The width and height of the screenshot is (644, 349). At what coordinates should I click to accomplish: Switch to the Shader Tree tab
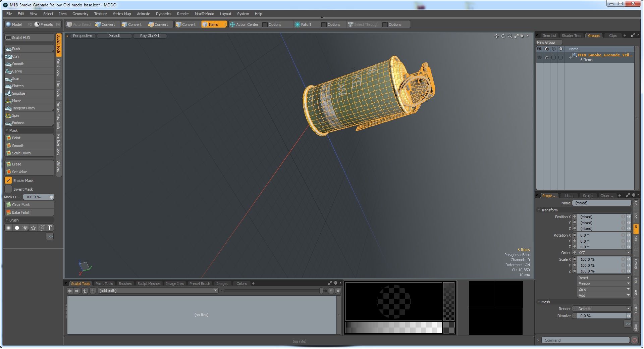[572, 36]
